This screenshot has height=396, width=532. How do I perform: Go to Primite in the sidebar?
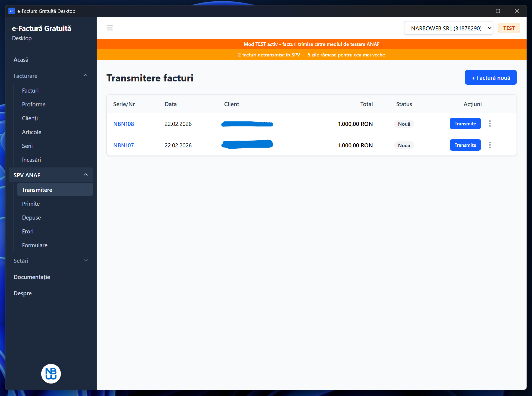(31, 204)
